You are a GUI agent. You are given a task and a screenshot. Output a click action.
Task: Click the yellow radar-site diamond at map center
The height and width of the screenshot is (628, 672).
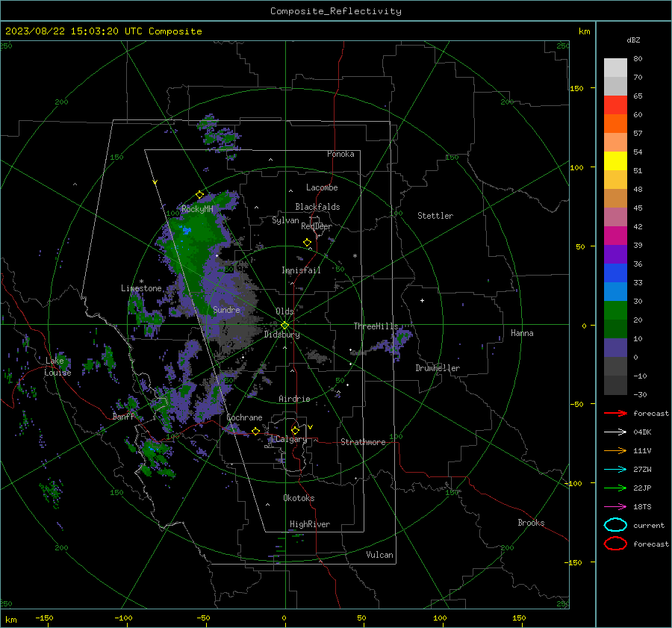click(284, 326)
